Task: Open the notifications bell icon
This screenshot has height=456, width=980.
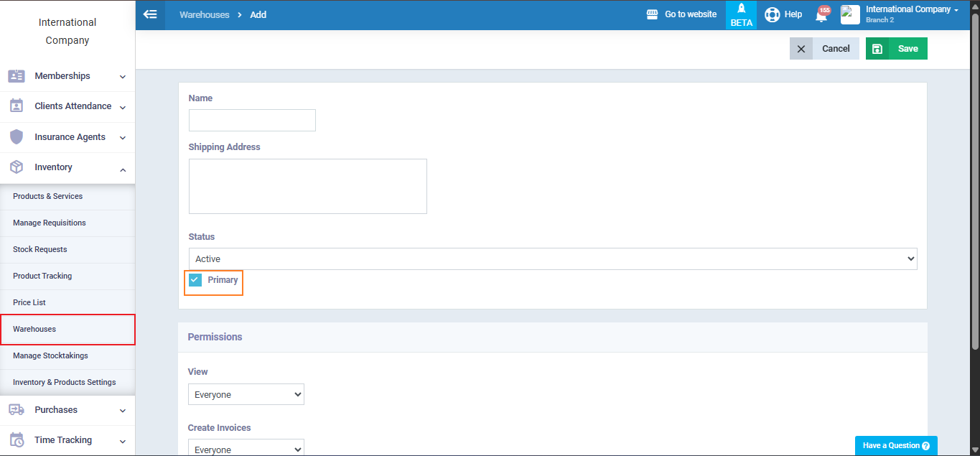Action: pyautogui.click(x=821, y=15)
